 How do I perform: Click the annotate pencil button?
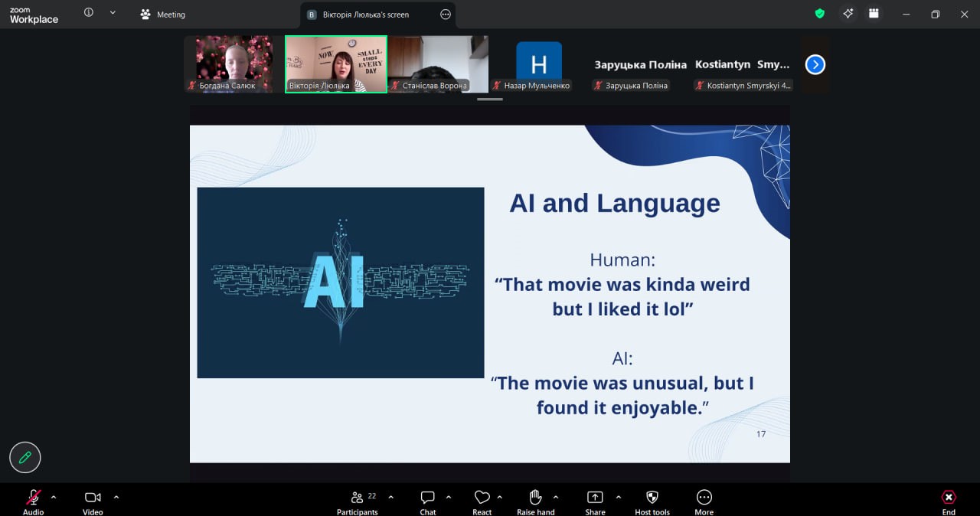pyautogui.click(x=25, y=457)
